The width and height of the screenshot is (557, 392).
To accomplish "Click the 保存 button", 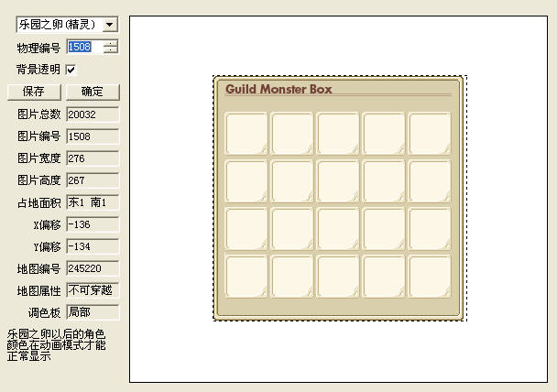I will point(34,92).
